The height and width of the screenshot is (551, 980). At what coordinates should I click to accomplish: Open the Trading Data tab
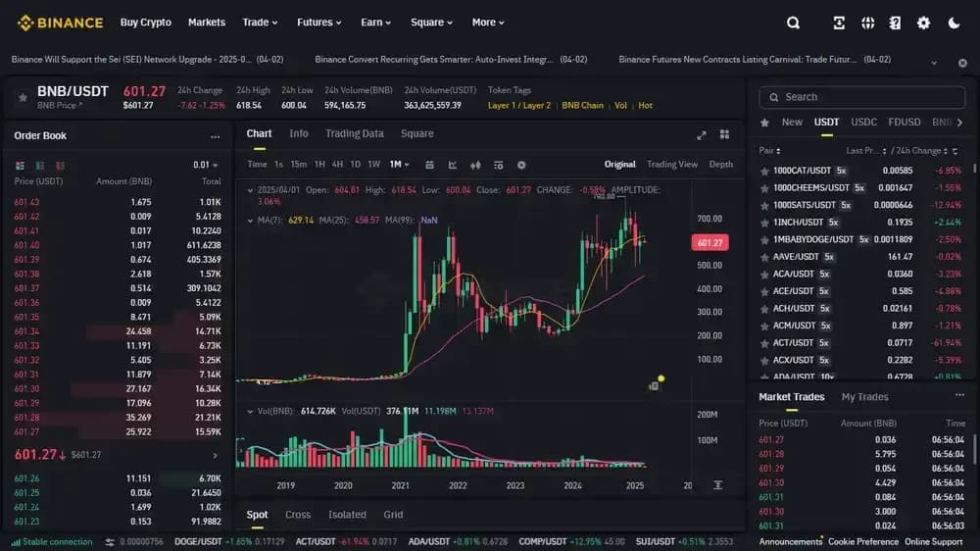click(x=355, y=134)
